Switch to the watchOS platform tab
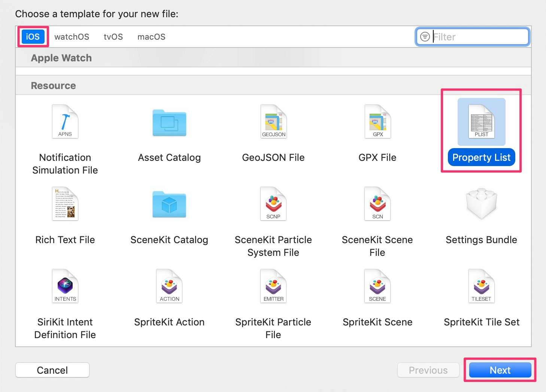This screenshot has width=546, height=392. 72,37
